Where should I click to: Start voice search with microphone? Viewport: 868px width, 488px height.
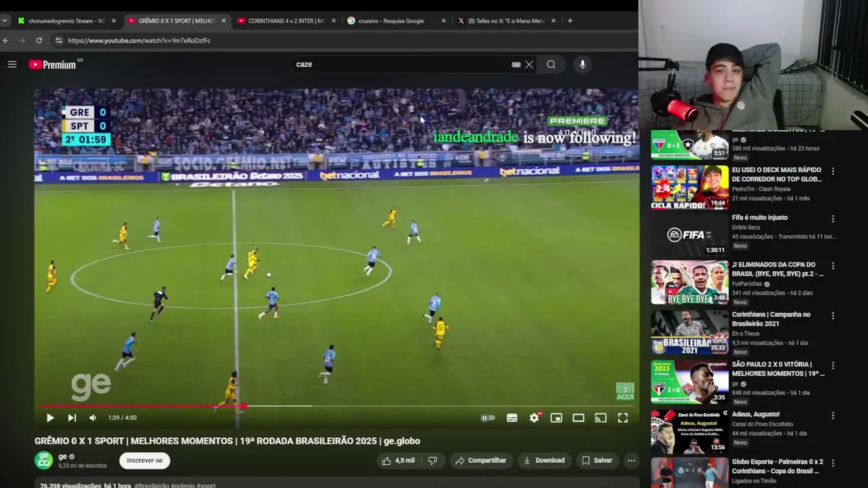(583, 64)
